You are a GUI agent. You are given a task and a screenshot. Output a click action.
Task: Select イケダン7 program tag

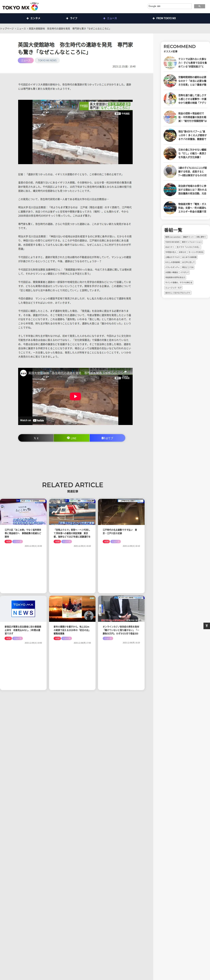185,272
